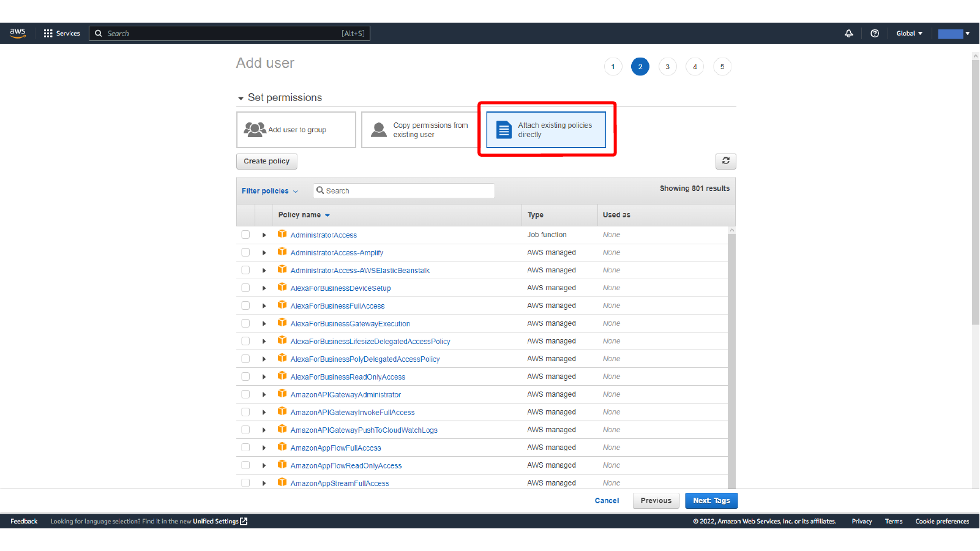Check the AmazonAPIGatewayInvokeFullAccess checkbox
980x551 pixels.
pos(245,412)
